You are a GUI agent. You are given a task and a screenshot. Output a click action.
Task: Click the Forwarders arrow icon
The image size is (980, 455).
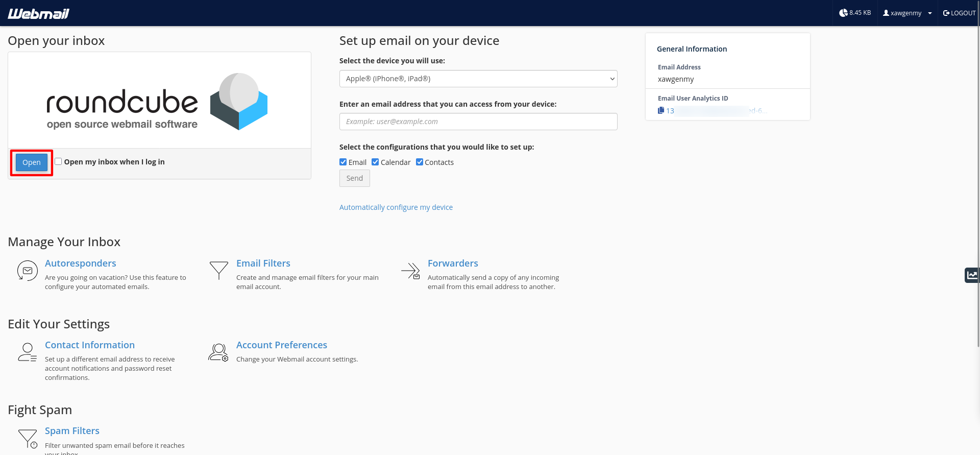click(410, 271)
